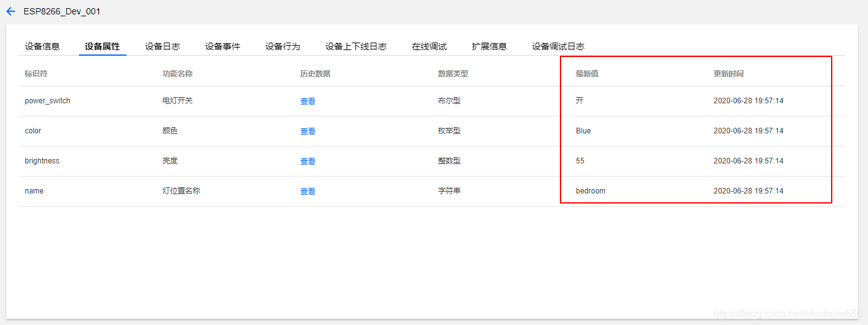868x325 pixels.
Task: Click the 枚举型 data type cell
Action: point(449,131)
